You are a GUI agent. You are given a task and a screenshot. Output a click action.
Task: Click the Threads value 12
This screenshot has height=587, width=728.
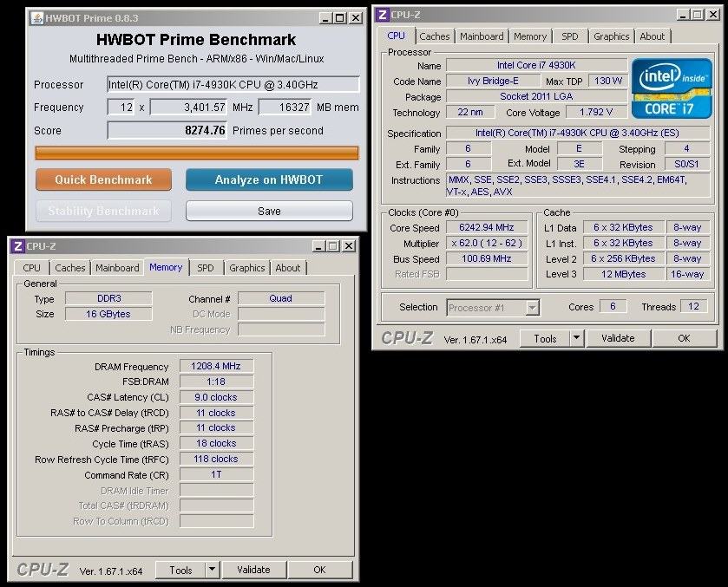pos(693,306)
